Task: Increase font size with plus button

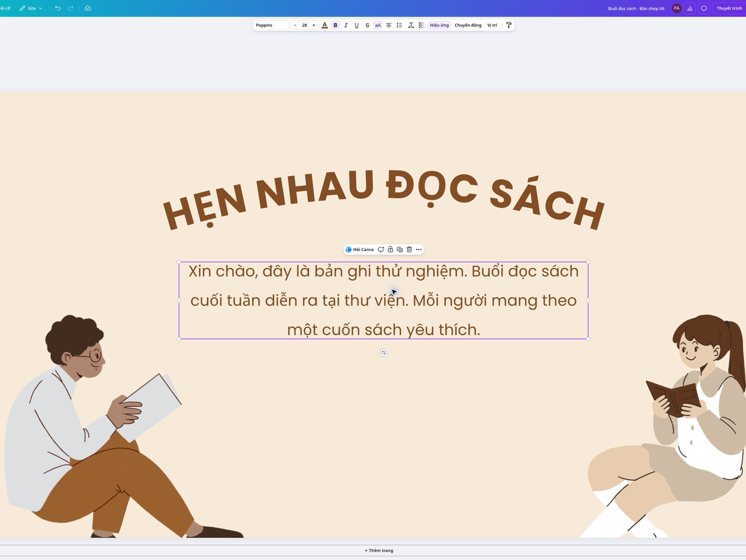Action: coord(314,25)
